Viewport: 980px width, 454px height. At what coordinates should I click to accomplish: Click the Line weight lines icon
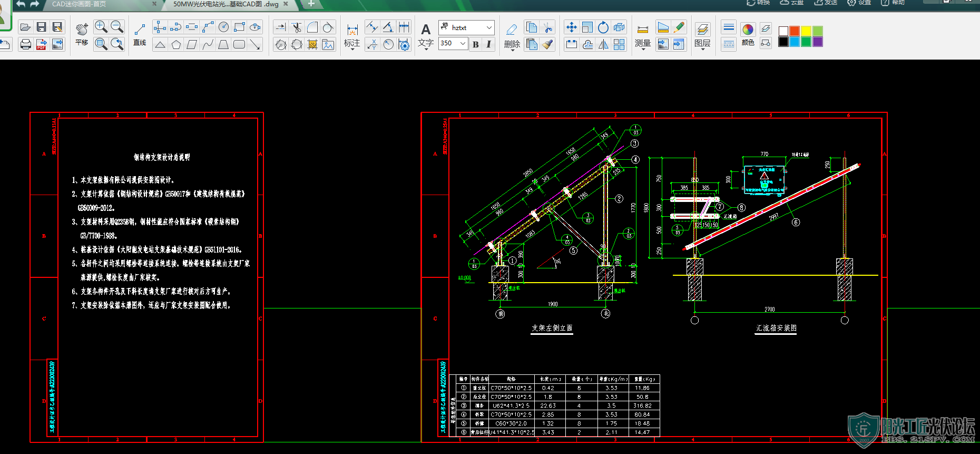[729, 27]
